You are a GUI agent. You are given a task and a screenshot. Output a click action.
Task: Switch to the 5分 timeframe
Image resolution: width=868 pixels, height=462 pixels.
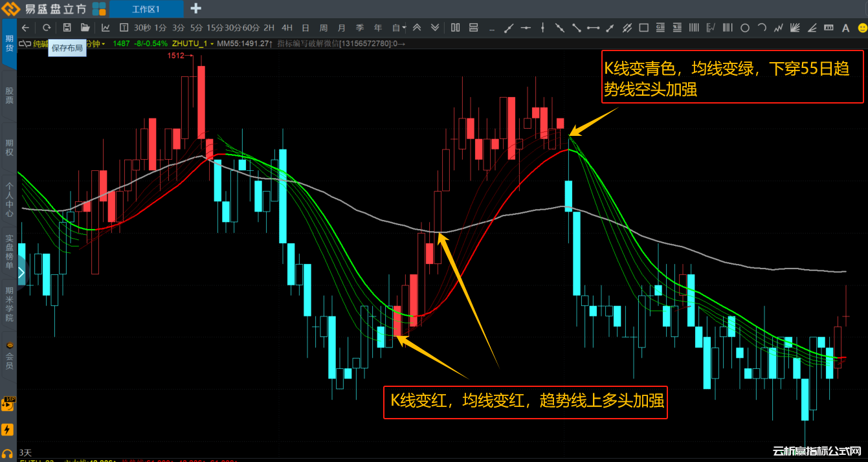(x=197, y=28)
